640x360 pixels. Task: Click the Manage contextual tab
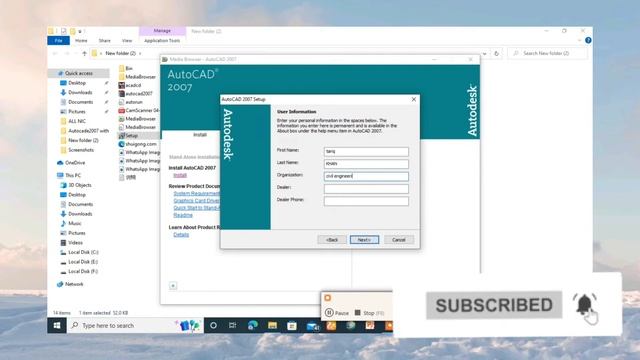(x=162, y=31)
